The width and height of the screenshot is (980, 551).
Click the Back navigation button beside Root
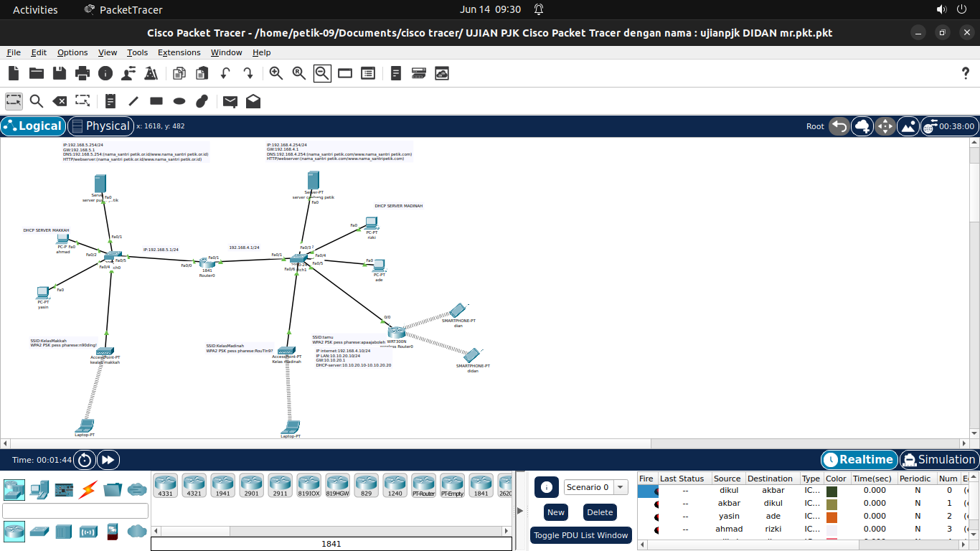tap(839, 126)
